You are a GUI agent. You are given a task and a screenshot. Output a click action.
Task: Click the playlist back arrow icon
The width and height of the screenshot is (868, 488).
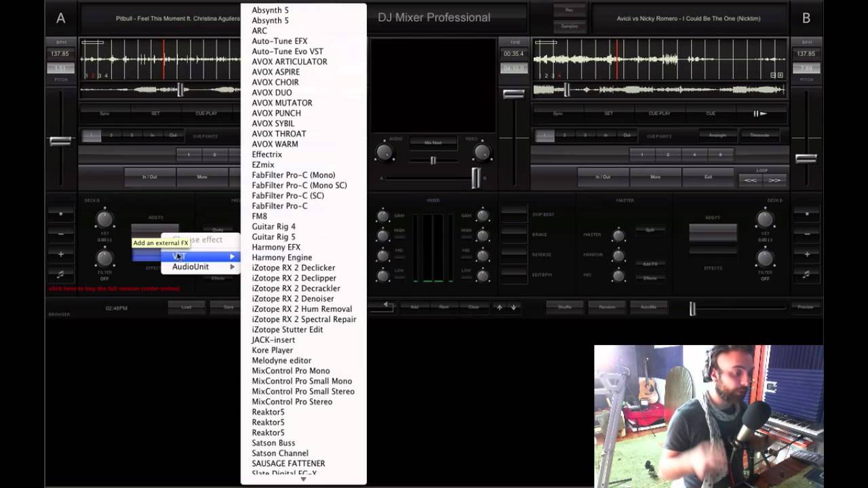pos(388,306)
